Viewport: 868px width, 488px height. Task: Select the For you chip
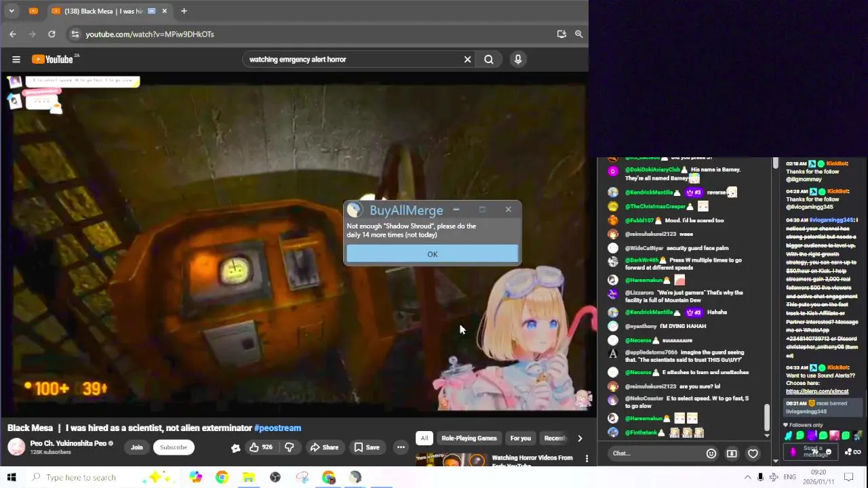(x=521, y=438)
